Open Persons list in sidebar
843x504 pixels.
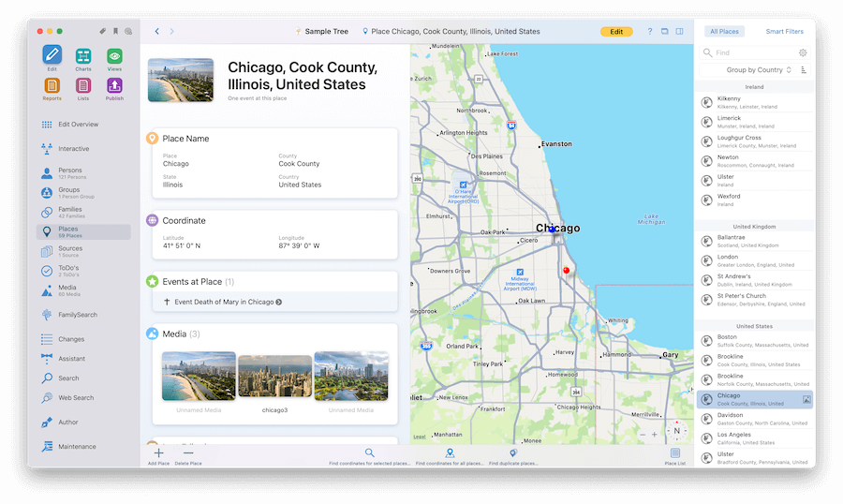tap(83, 172)
